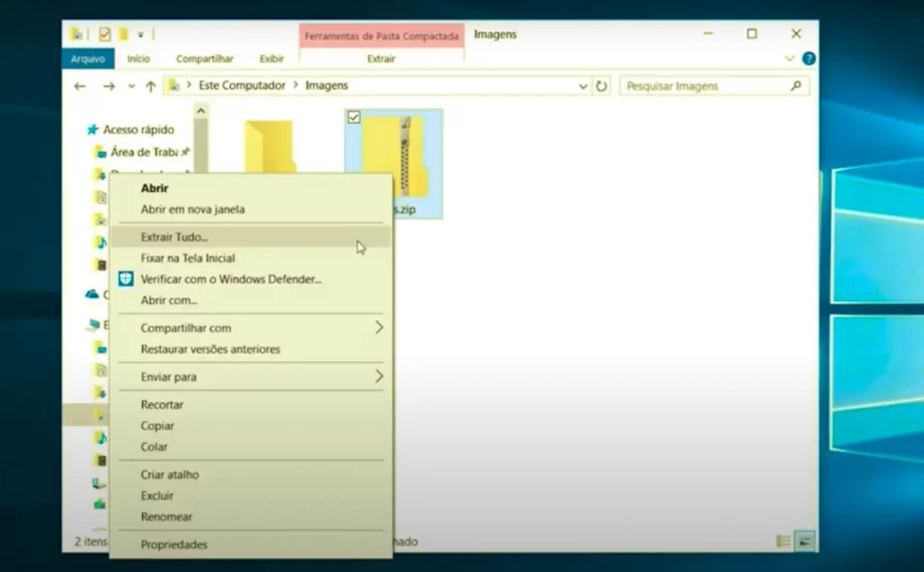Click the back navigation arrow
Image resolution: width=924 pixels, height=572 pixels.
click(x=80, y=86)
